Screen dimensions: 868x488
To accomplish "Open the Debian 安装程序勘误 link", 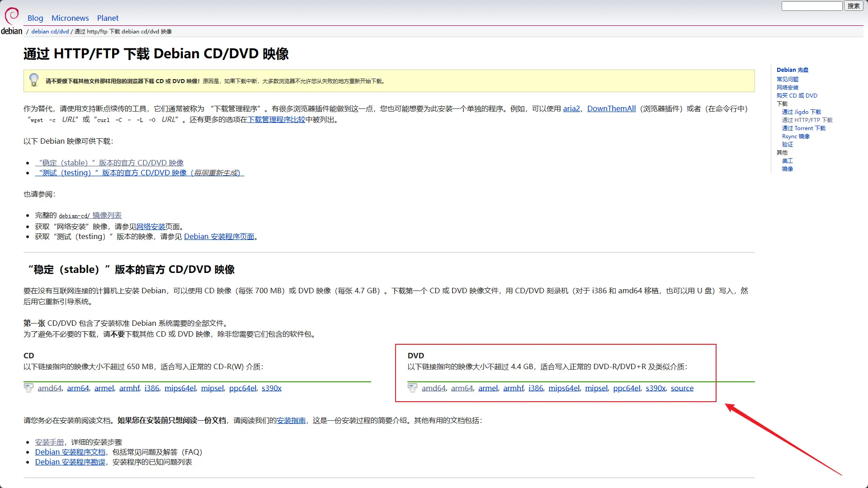I will 70,462.
